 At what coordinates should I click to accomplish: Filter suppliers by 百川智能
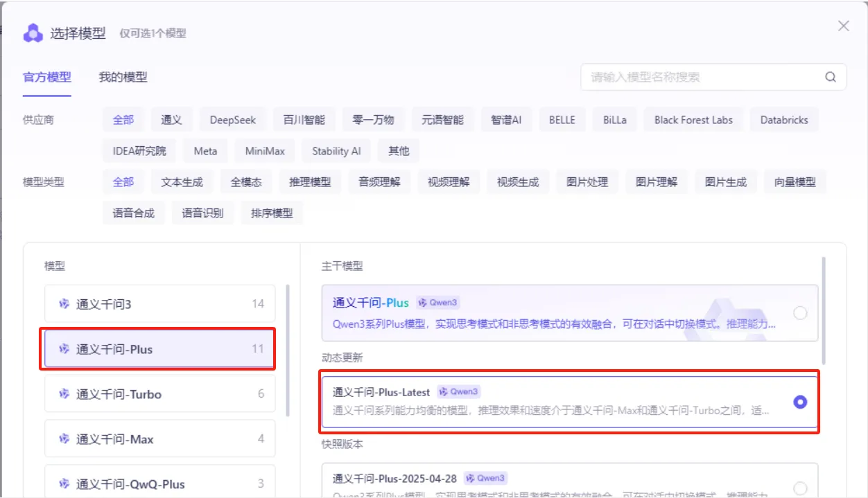(x=304, y=120)
